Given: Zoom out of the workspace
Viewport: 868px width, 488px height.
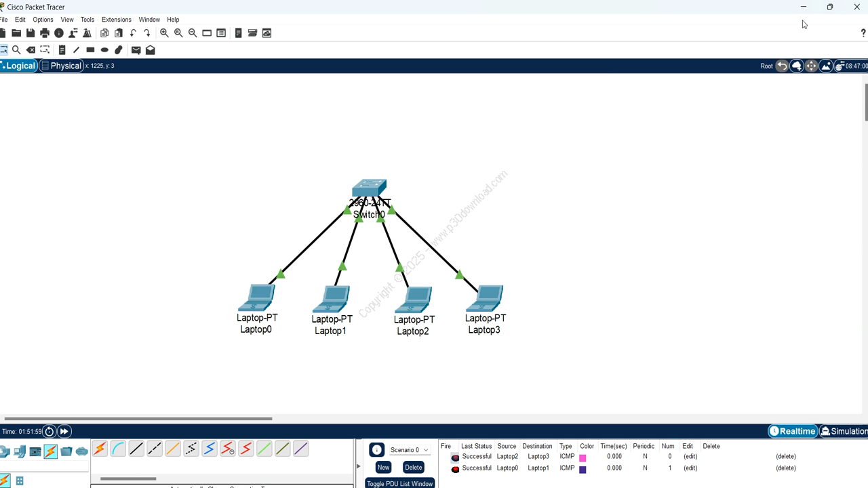Looking at the screenshot, I should pos(193,33).
